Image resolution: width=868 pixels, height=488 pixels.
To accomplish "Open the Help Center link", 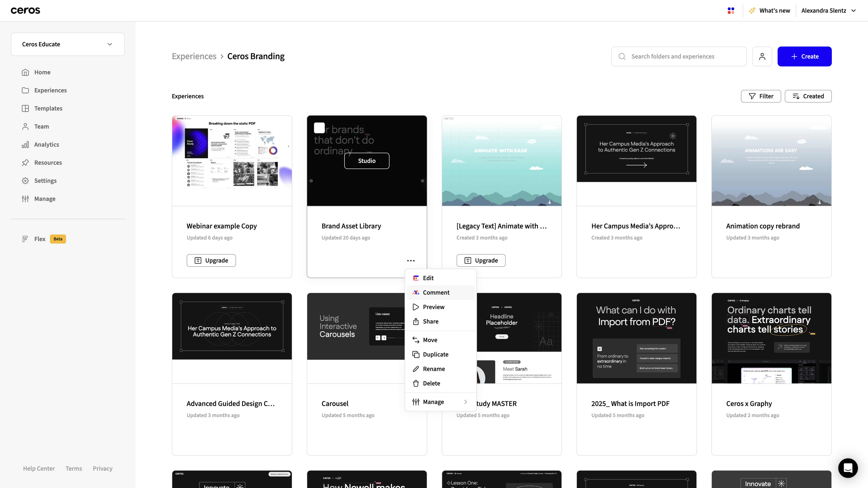I will (39, 469).
